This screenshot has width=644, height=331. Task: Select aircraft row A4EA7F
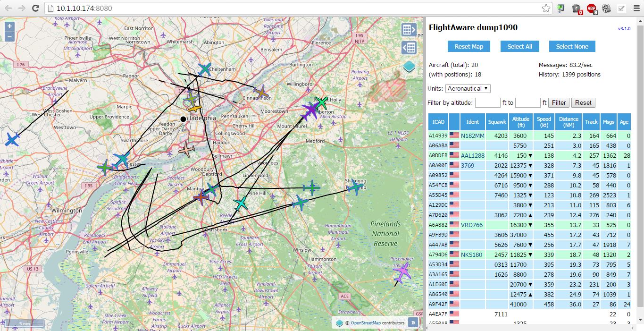(529, 314)
